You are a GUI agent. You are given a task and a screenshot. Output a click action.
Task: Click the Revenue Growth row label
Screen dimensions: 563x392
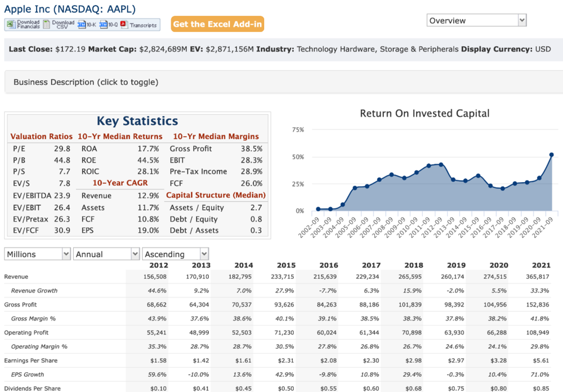click(34, 291)
